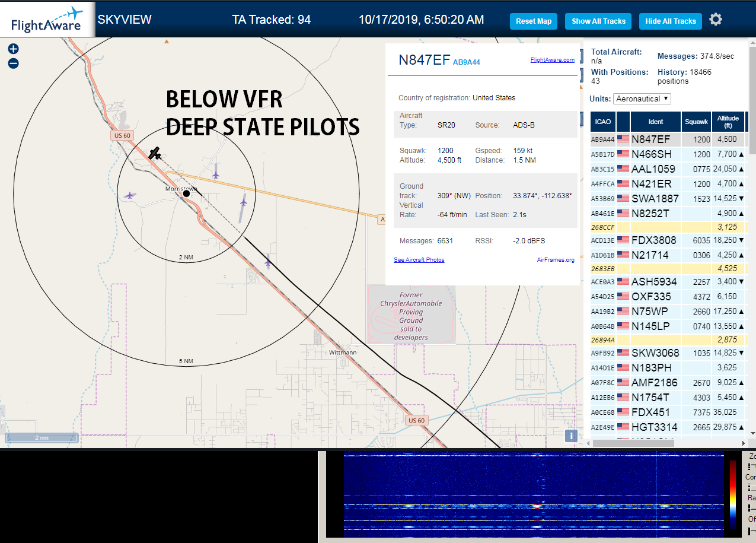This screenshot has height=543, width=756.
Task: Click the US flag in OXF335 row
Action: pyautogui.click(x=623, y=296)
